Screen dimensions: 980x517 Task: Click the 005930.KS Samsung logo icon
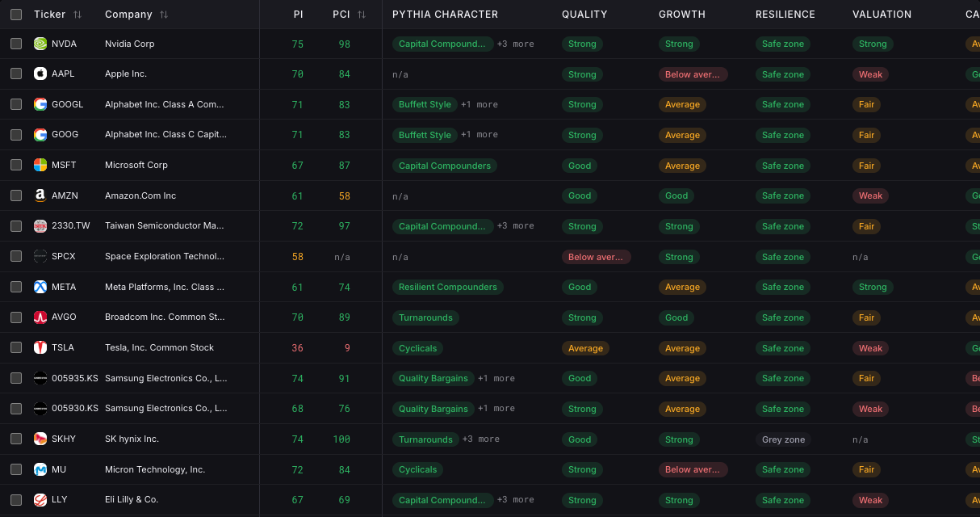coord(40,409)
